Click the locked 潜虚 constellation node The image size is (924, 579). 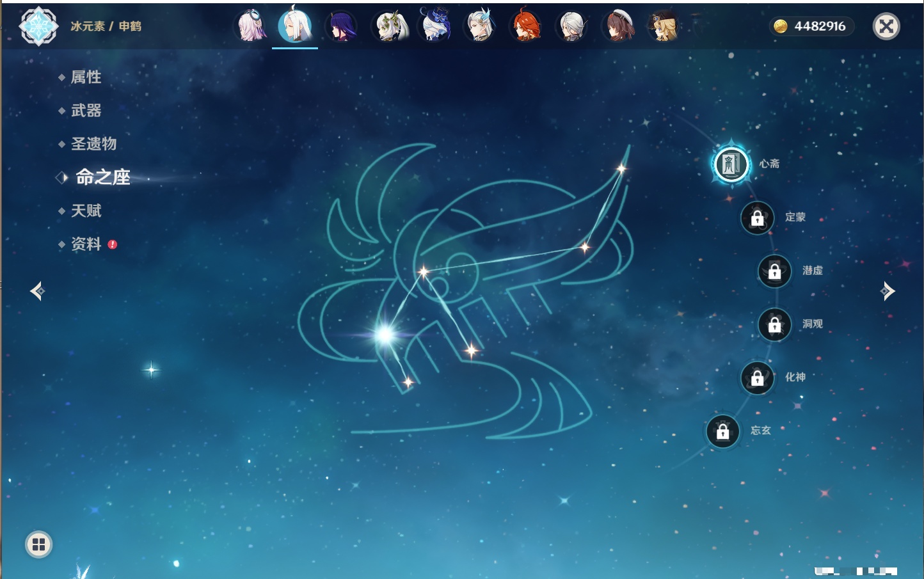(x=774, y=271)
